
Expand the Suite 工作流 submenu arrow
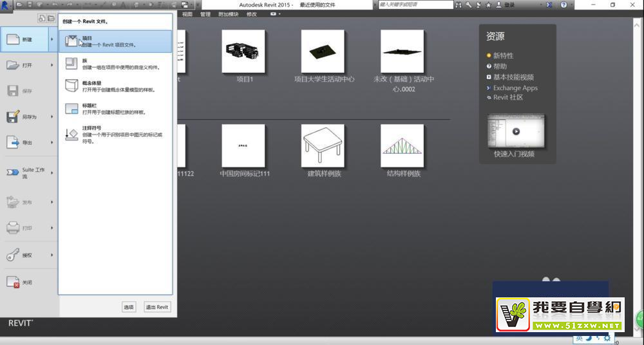point(52,173)
